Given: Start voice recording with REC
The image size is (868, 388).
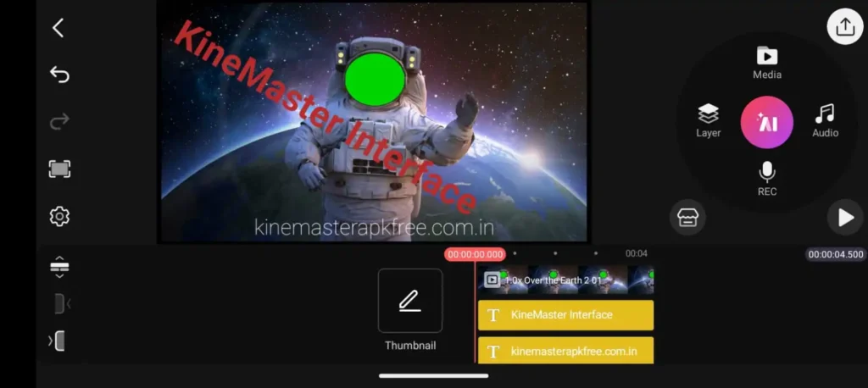Looking at the screenshot, I should point(766,180).
